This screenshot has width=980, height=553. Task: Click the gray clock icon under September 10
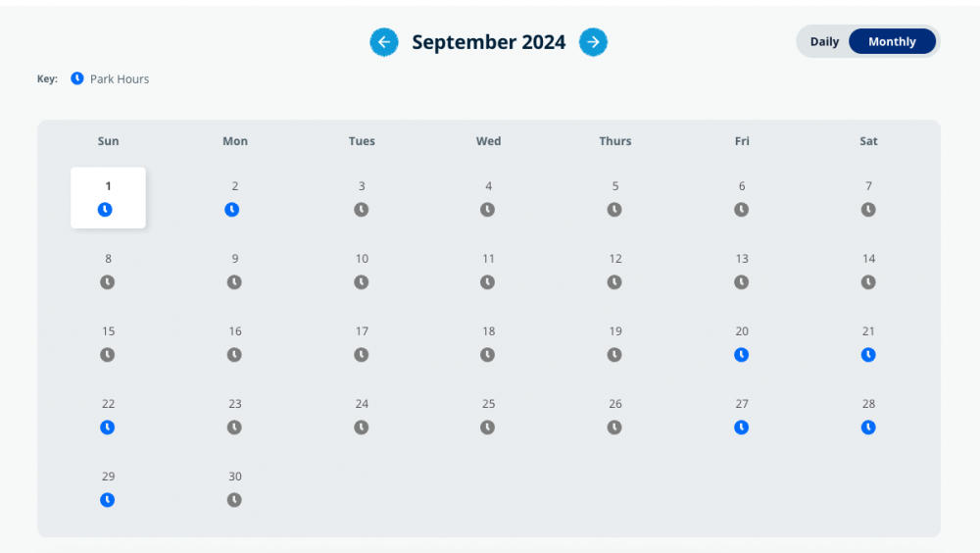coord(362,282)
